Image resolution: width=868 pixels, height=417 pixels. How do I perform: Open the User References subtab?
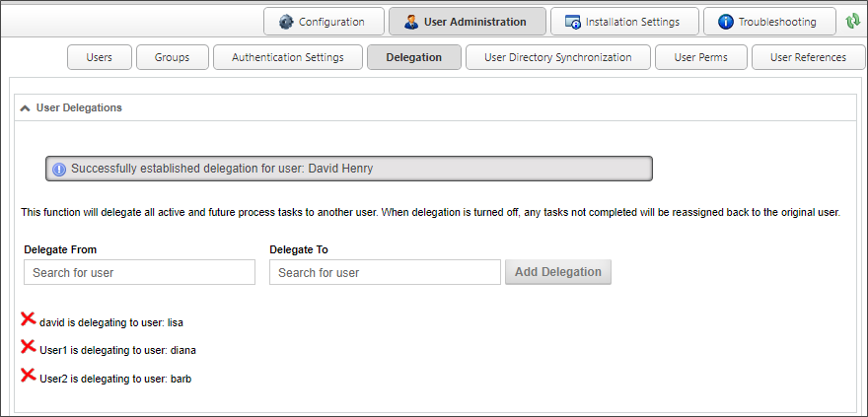tap(807, 57)
